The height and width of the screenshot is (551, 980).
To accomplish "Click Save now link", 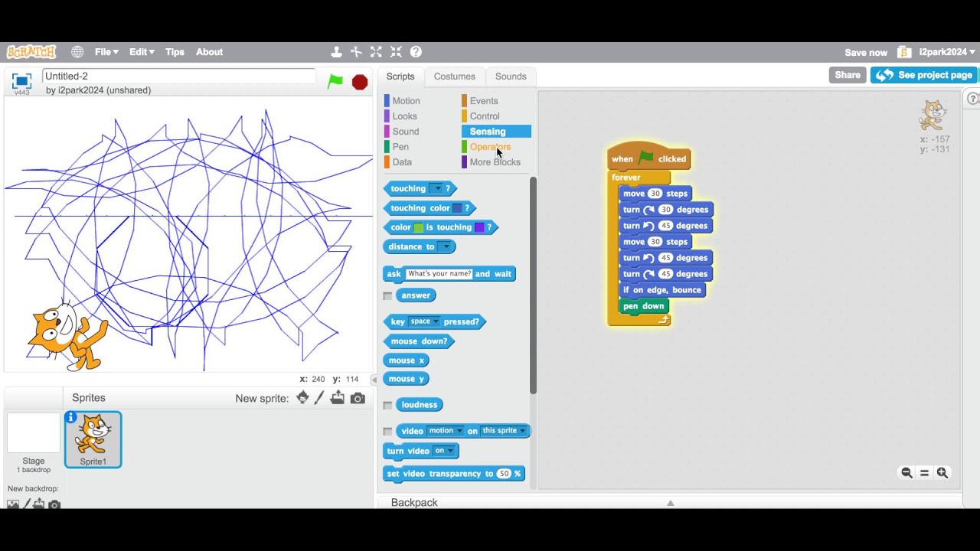I will click(x=866, y=53).
